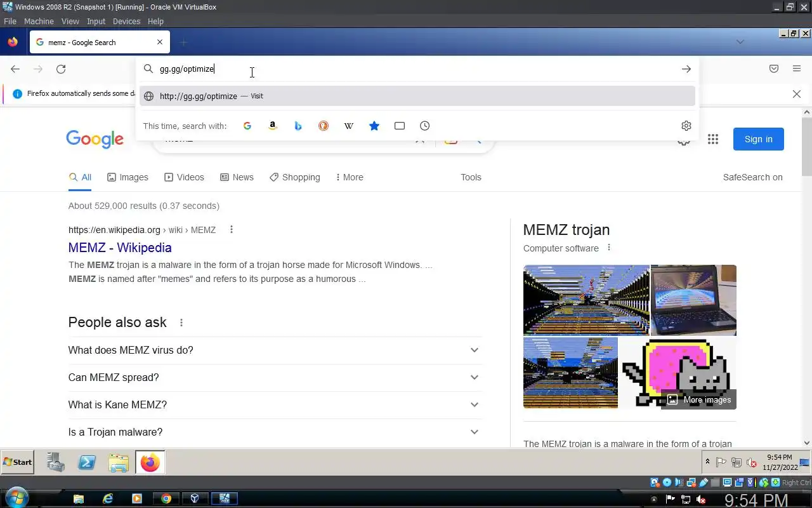812x508 pixels.
Task: Open the lower-left MEMZ glitch thumbnail
Action: click(570, 372)
